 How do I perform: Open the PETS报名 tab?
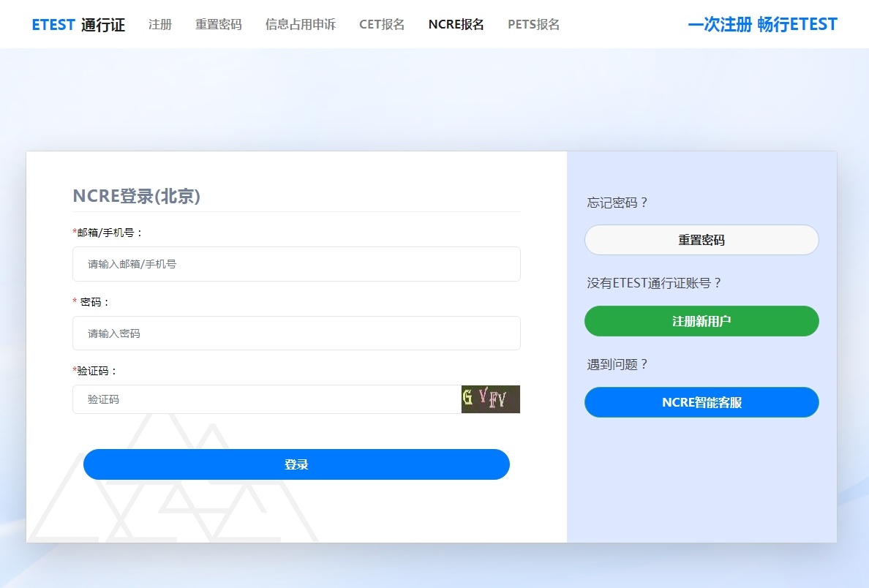533,25
